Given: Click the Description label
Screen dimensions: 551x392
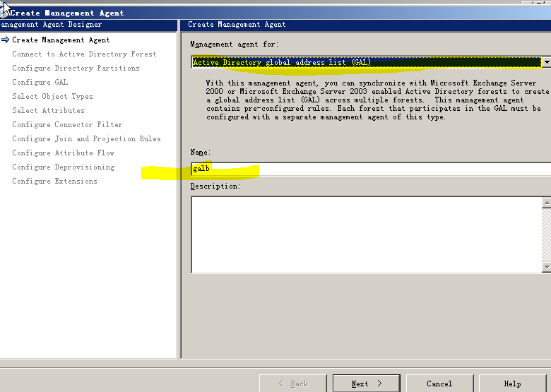Looking at the screenshot, I should 215,186.
